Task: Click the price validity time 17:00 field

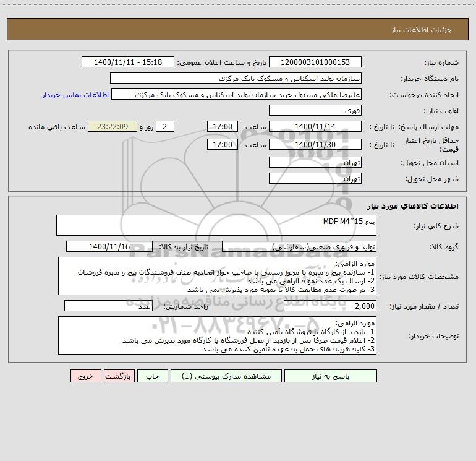Action: point(222,144)
